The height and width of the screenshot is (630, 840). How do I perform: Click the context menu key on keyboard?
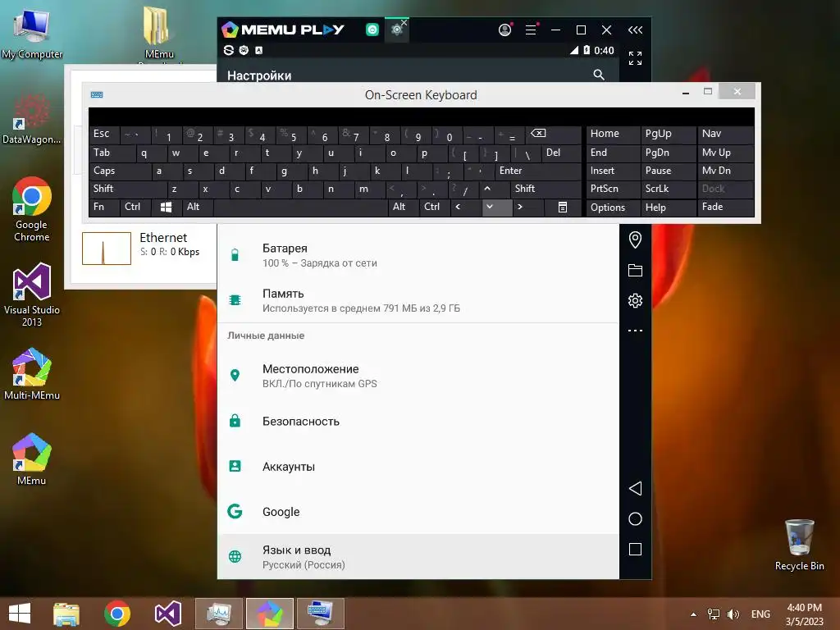[563, 208]
